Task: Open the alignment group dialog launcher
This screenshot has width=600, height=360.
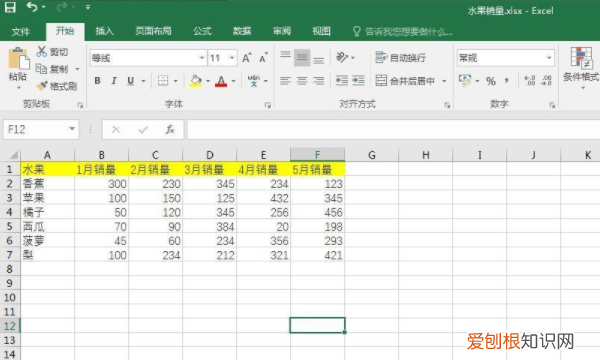Action: [447, 105]
